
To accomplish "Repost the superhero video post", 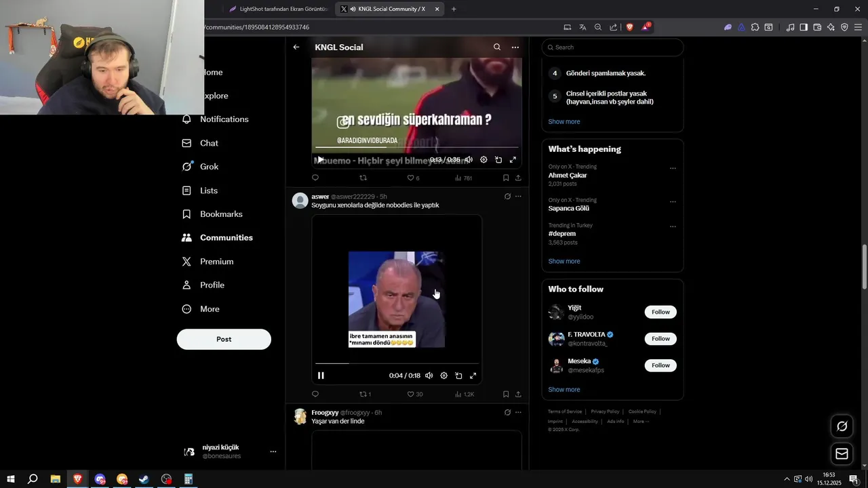I will 363,178.
